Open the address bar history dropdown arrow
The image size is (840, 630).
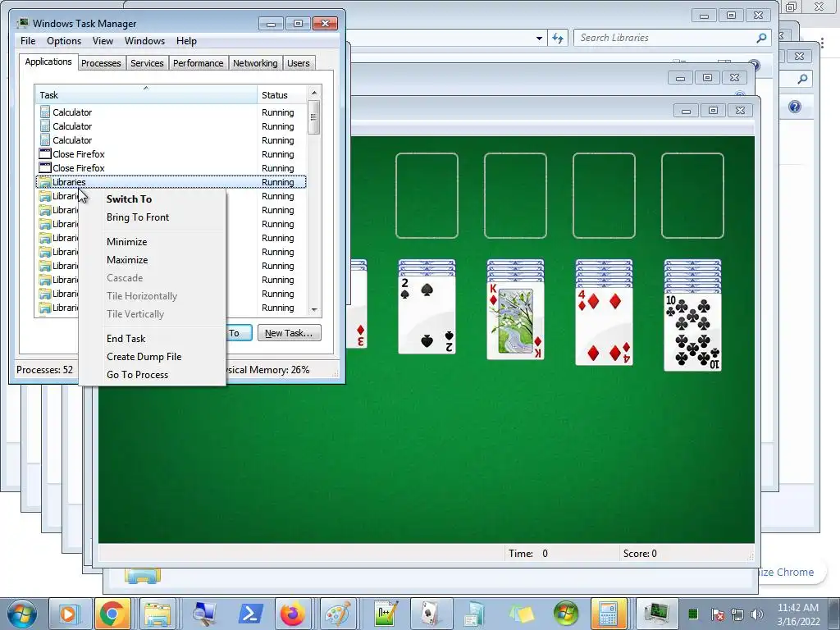tap(539, 38)
